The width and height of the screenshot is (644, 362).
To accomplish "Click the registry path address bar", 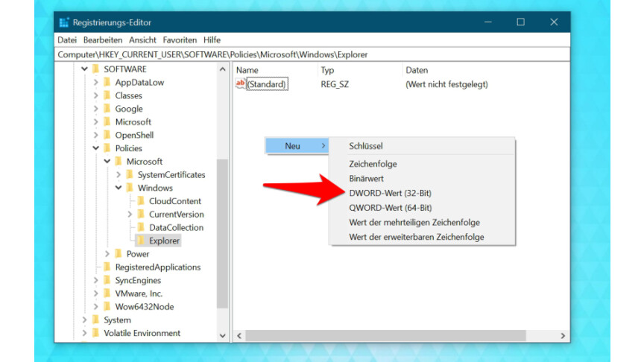I will coord(312,54).
